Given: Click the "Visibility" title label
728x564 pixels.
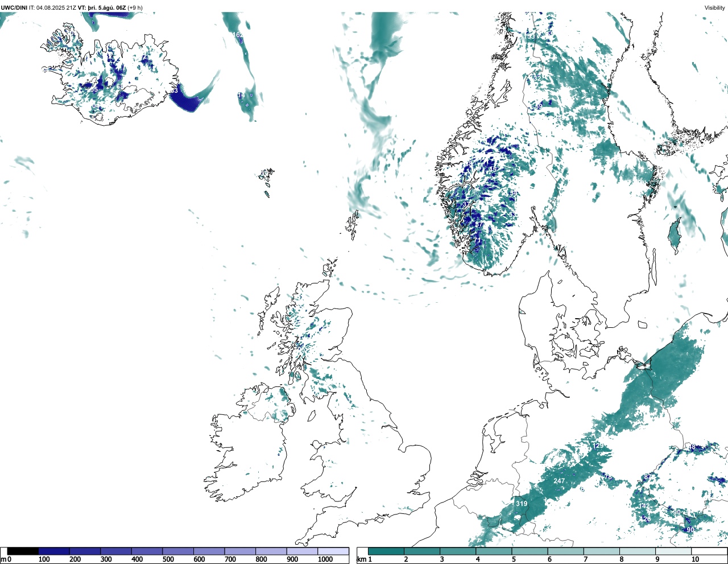Looking at the screenshot, I should pyautogui.click(x=715, y=7).
